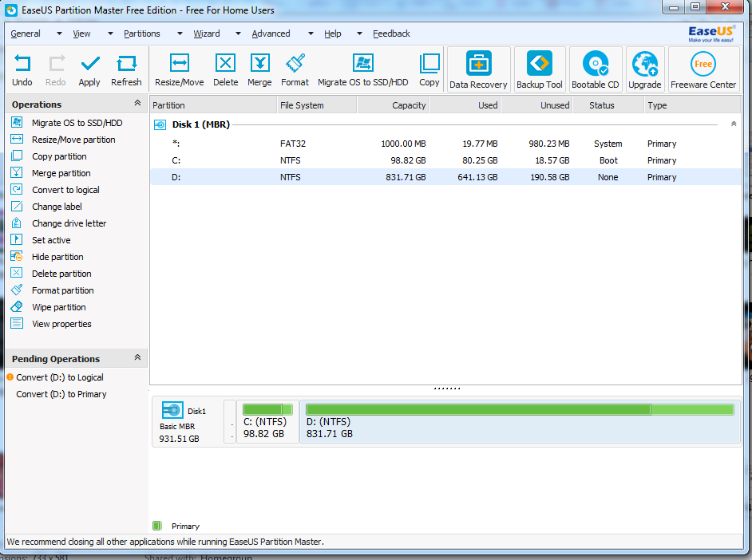752x560 pixels.
Task: Click the Undo toolbar icon
Action: pyautogui.click(x=22, y=64)
